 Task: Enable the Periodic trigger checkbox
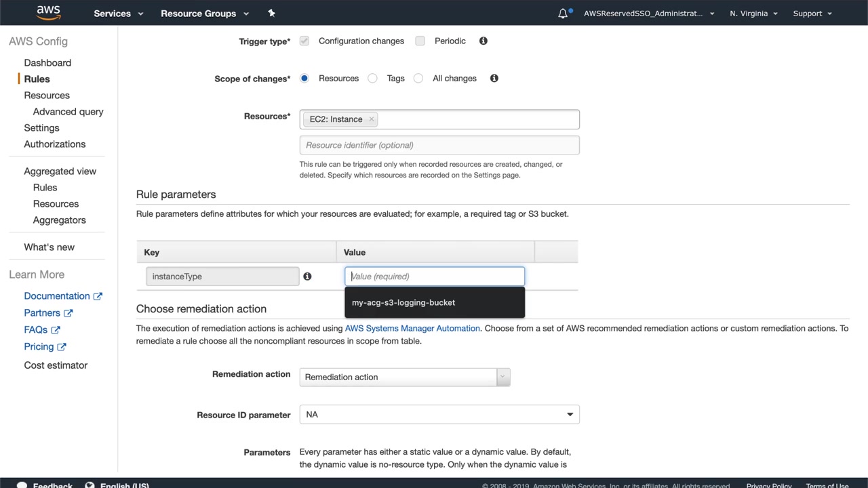(x=420, y=41)
